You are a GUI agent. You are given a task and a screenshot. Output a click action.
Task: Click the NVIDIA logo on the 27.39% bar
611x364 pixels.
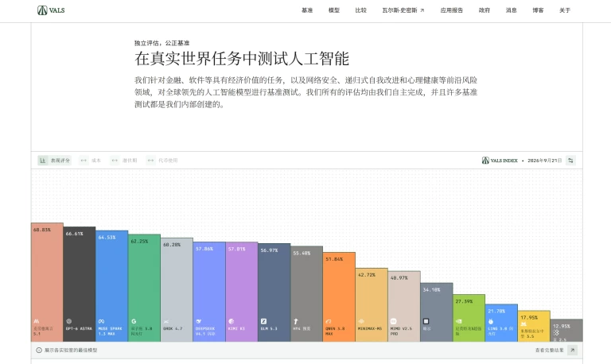[458, 322]
